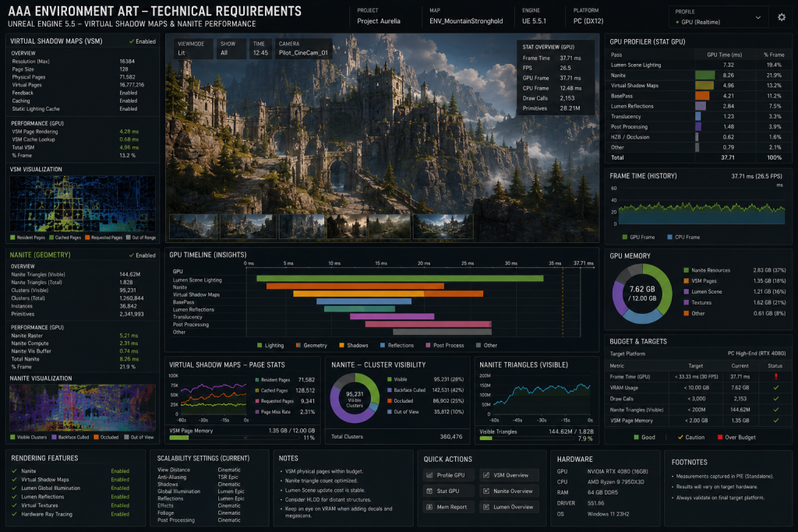Click the GPU memory 7.62 GB donut chart

coord(642,294)
